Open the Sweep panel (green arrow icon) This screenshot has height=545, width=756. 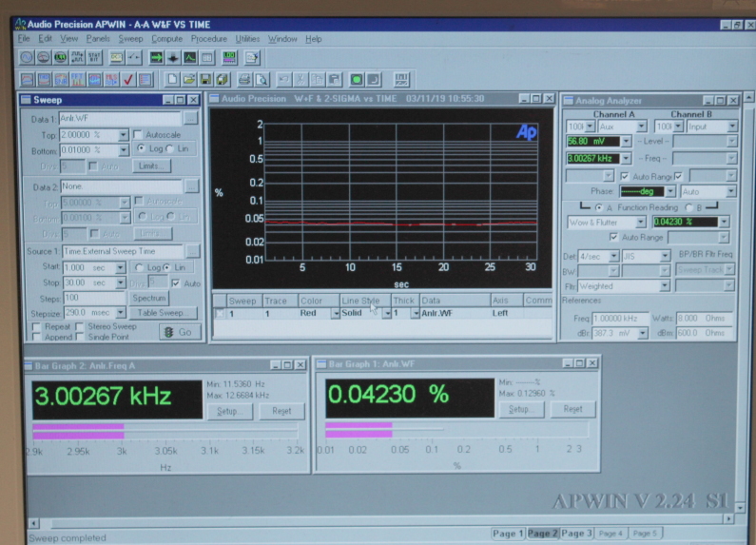[x=156, y=57]
